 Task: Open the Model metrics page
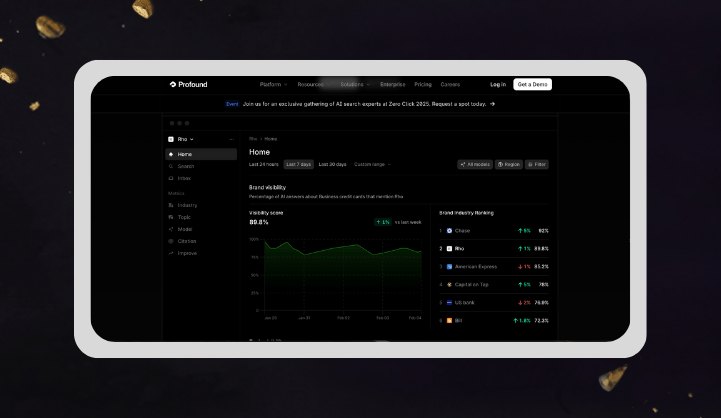[184, 229]
